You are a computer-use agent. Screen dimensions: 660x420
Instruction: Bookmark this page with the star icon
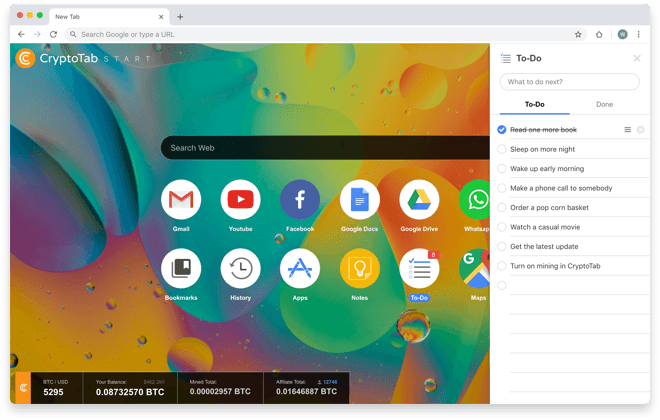578,34
